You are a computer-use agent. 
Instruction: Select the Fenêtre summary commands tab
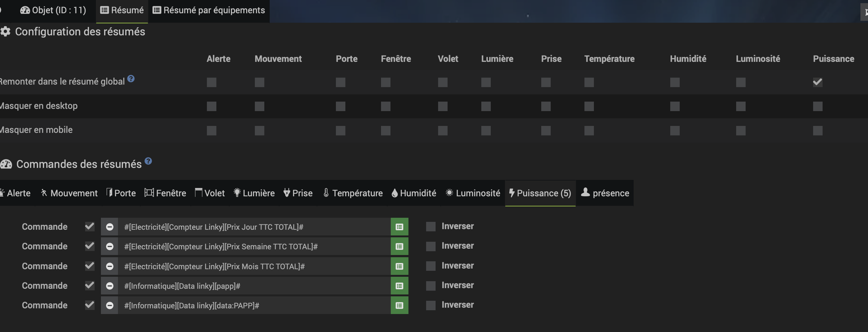click(x=165, y=193)
